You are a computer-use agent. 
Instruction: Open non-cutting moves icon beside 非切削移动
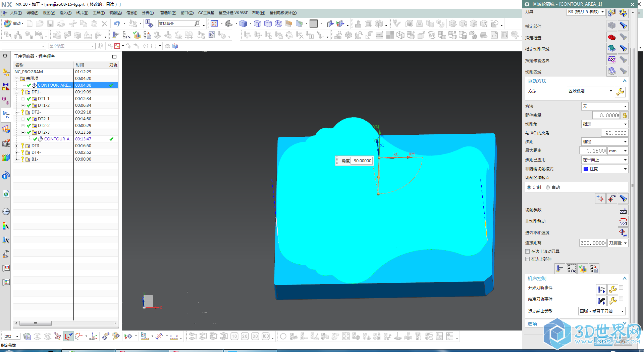click(x=623, y=222)
